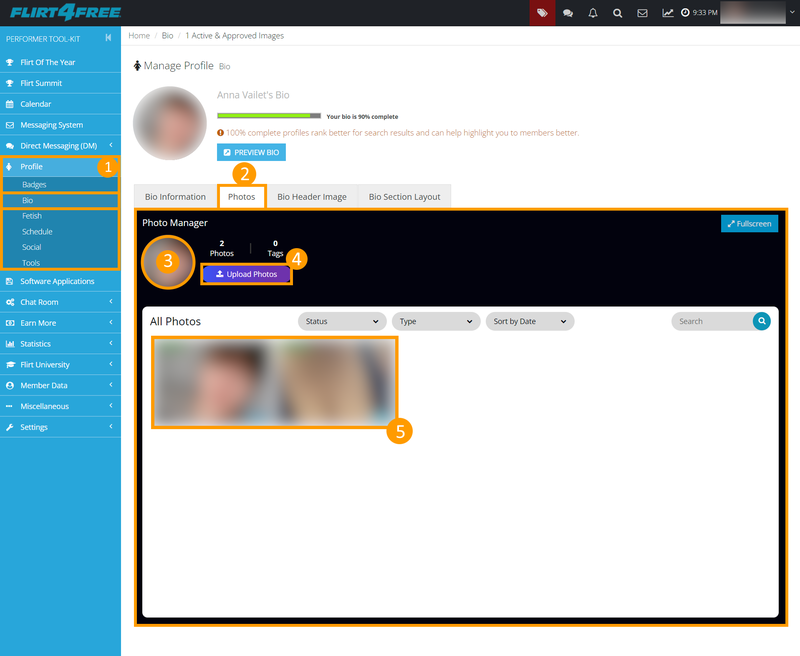Click the bio completion progress bar
This screenshot has width=800, height=656.
[270, 117]
